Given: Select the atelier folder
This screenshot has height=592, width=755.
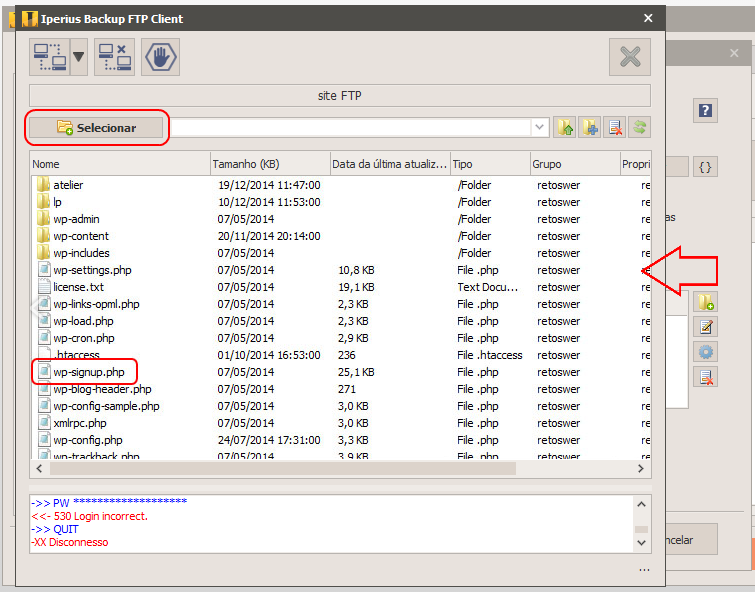Looking at the screenshot, I should [68, 185].
